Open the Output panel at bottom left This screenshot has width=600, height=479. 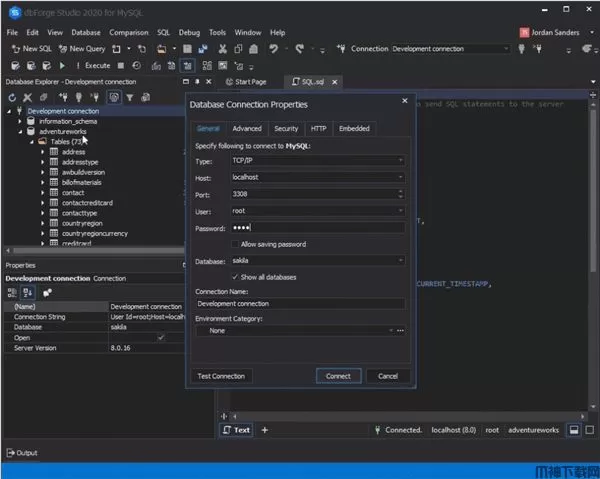point(22,453)
